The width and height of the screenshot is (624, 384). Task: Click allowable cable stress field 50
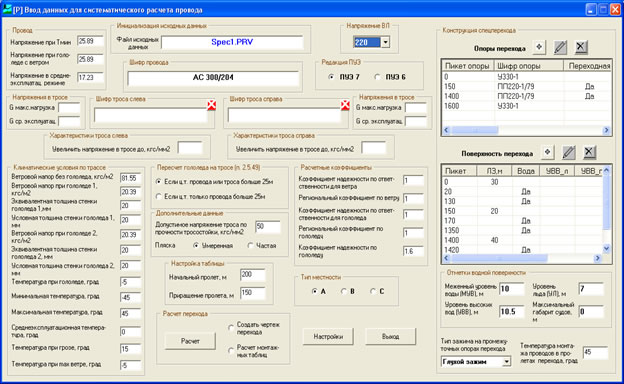(267, 226)
